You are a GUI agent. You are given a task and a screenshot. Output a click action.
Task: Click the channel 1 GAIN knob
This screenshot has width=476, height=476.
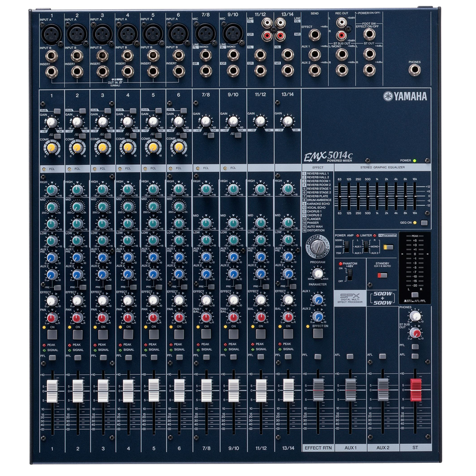pyautogui.click(x=52, y=122)
